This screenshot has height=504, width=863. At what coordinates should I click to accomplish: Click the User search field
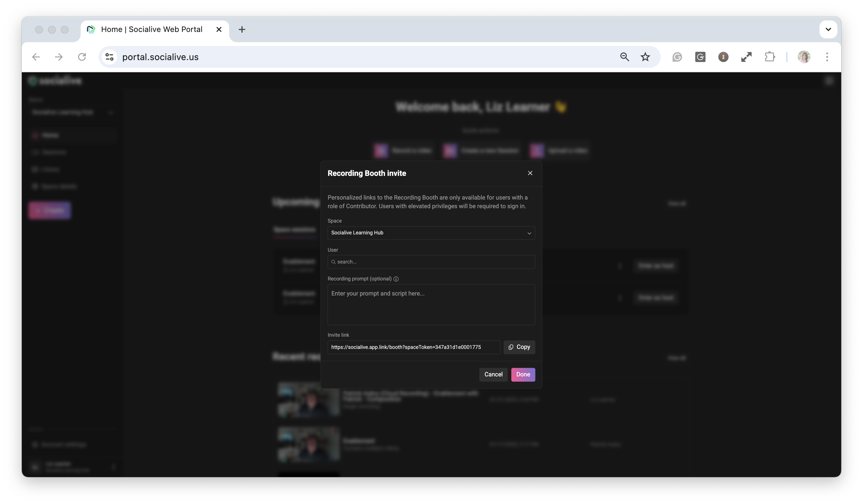[x=431, y=262]
